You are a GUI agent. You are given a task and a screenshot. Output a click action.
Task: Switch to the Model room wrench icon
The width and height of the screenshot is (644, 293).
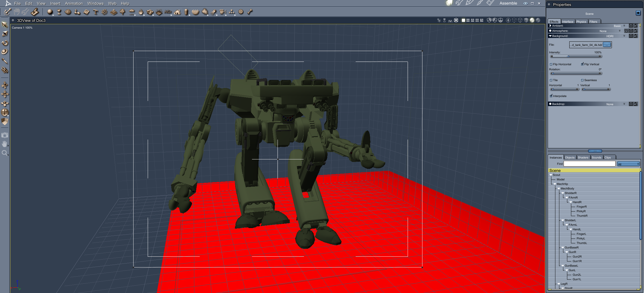tap(459, 3)
